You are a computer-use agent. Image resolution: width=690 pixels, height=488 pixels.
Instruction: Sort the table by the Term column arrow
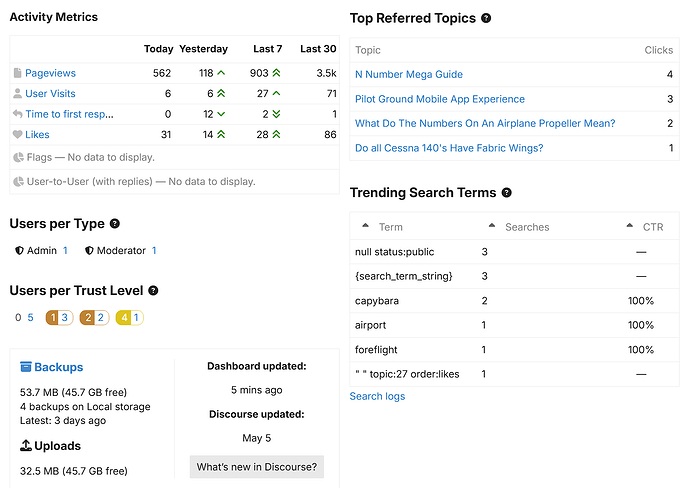pyautogui.click(x=365, y=226)
